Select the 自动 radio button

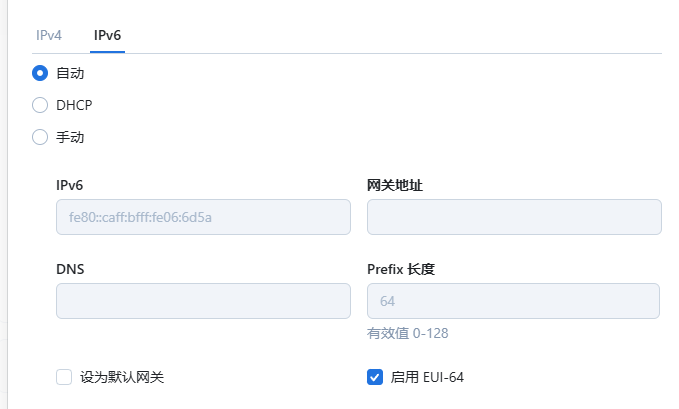click(x=40, y=73)
